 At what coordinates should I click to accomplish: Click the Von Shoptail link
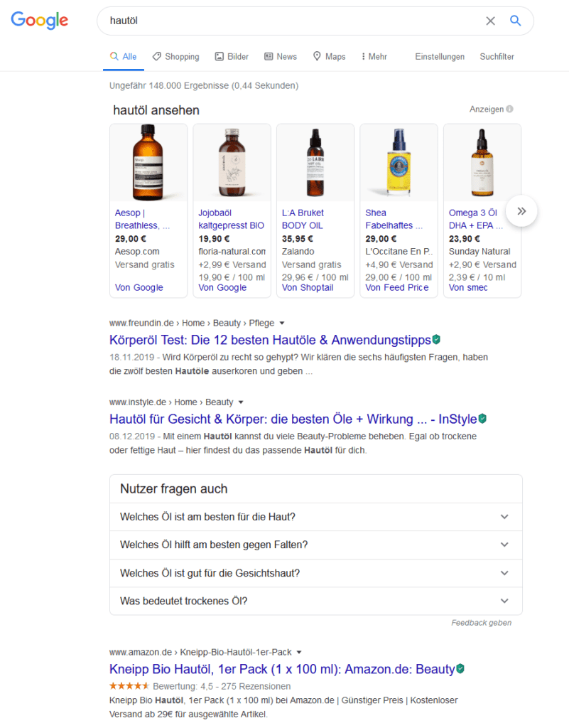pos(308,287)
